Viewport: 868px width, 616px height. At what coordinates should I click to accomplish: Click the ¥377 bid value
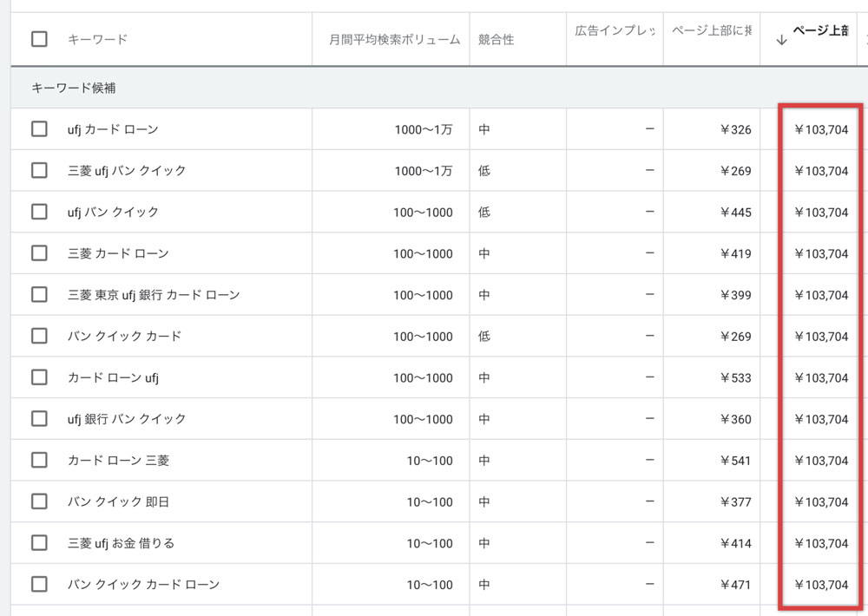(x=736, y=502)
